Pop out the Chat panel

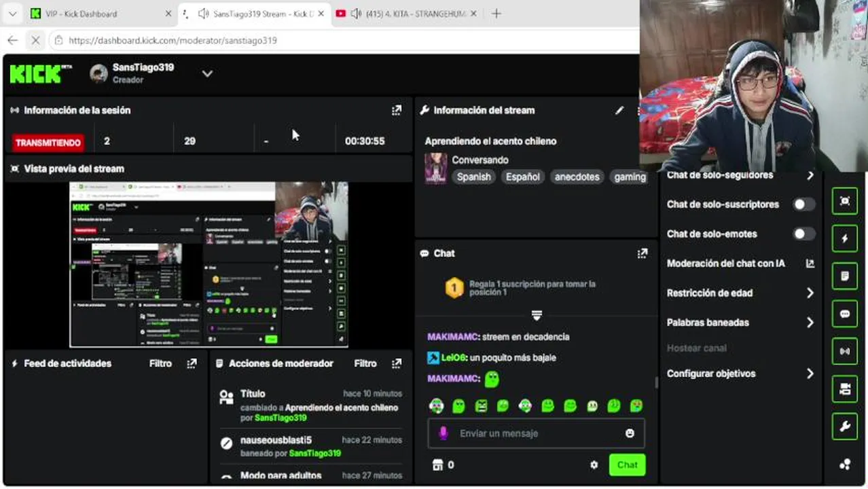click(643, 253)
